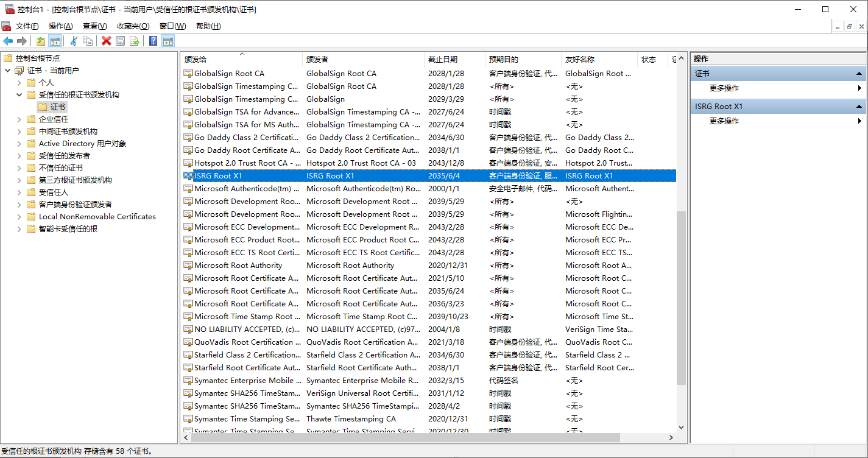
Task: Expand the Active Directory 用户对象 node
Action: click(19, 143)
